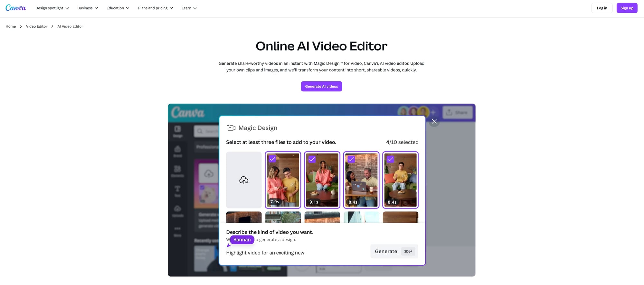This screenshot has height=285, width=644.
Task: Click the plus icon next to avatars
Action: [x=433, y=112]
